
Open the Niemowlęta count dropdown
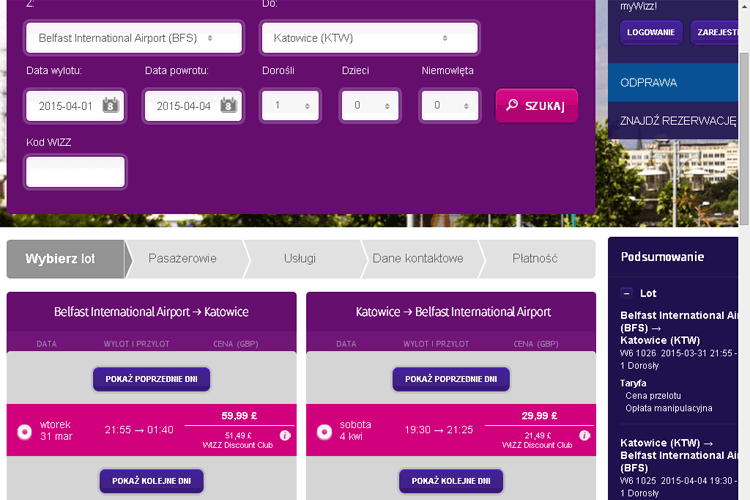[x=450, y=105]
